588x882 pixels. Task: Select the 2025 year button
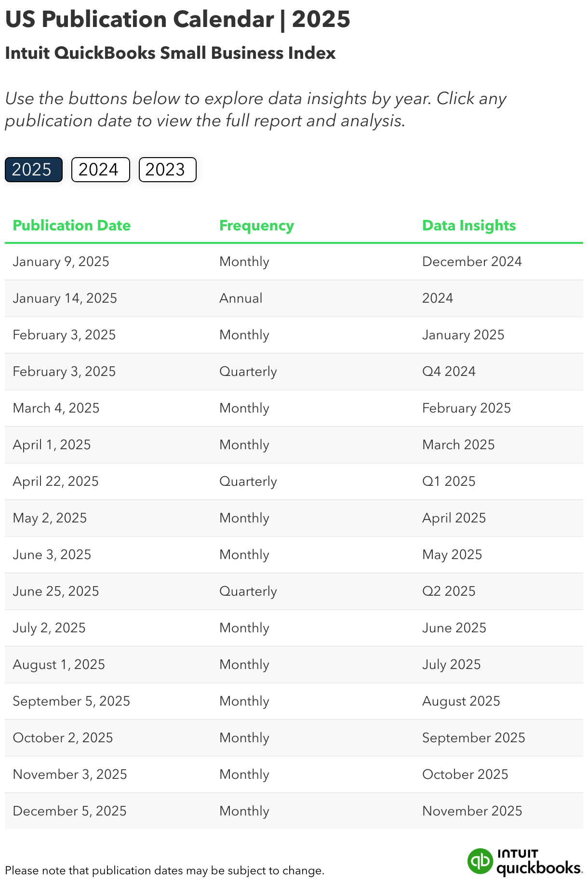(33, 170)
